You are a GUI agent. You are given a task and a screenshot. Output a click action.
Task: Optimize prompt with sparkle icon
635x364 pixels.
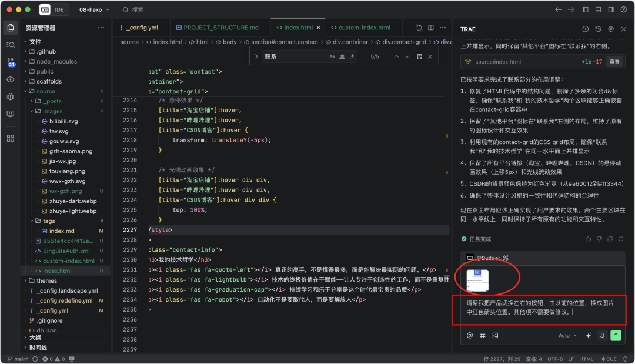pos(589,335)
